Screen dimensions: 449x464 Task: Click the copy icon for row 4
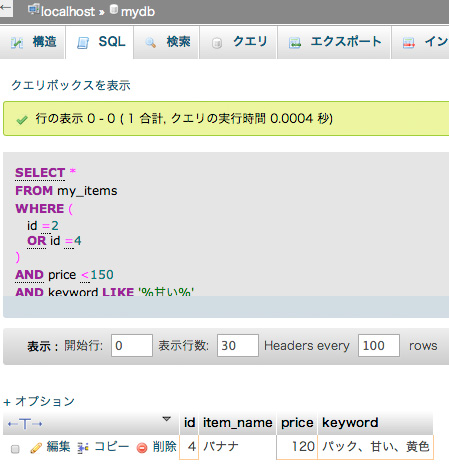tap(83, 448)
